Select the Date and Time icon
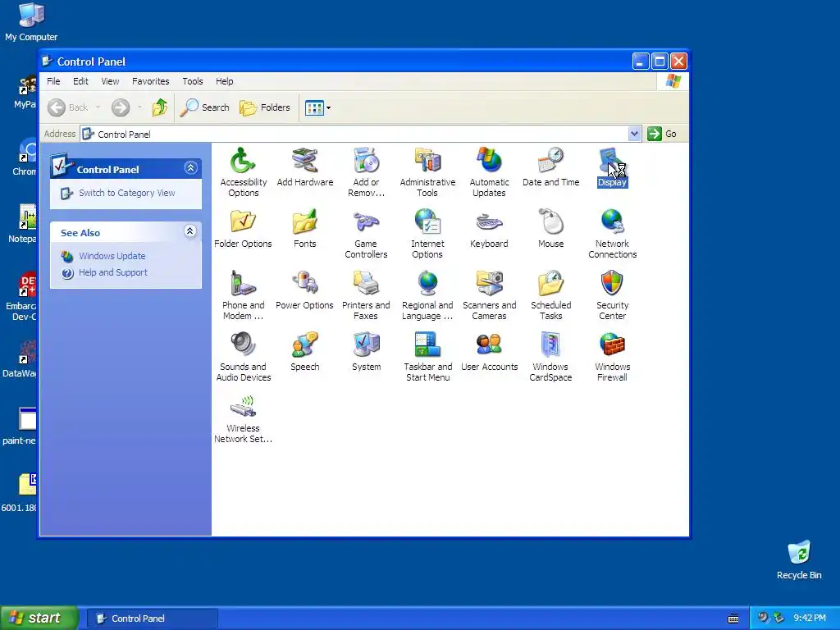Image resolution: width=840 pixels, height=630 pixels. coord(550,167)
